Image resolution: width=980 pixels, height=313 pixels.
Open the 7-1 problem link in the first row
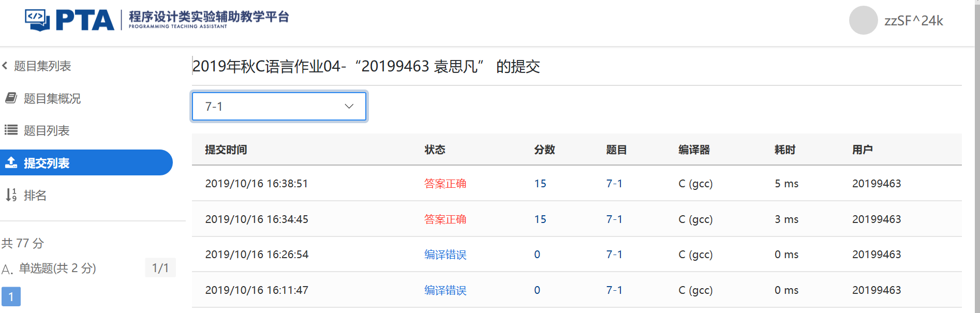pos(614,184)
